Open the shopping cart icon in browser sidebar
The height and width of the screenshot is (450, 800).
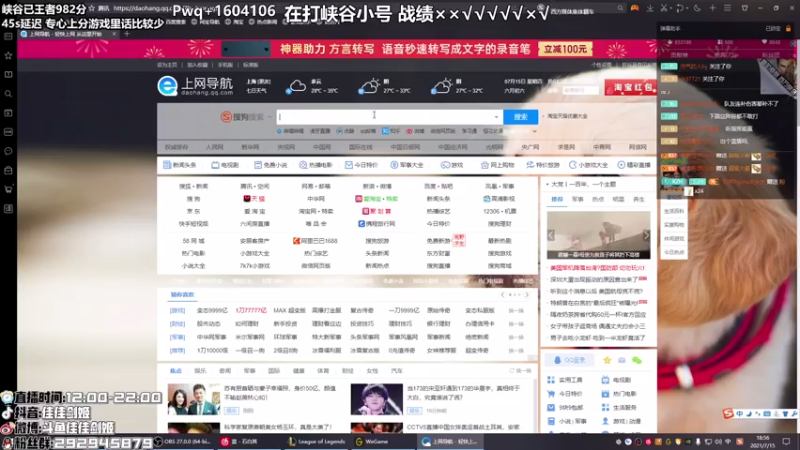(x=8, y=189)
